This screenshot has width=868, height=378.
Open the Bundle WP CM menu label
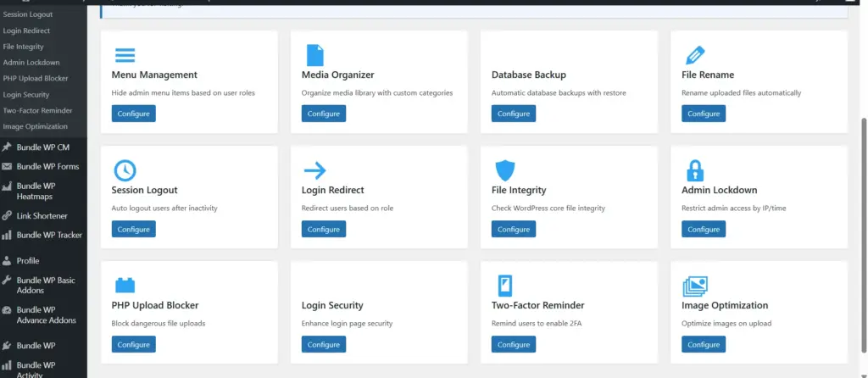coord(42,147)
